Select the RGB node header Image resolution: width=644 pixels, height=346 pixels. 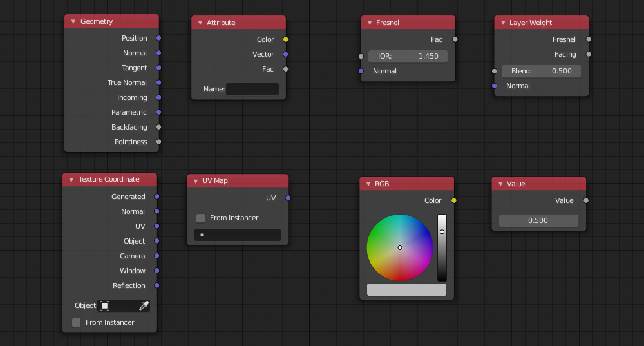[x=406, y=184]
